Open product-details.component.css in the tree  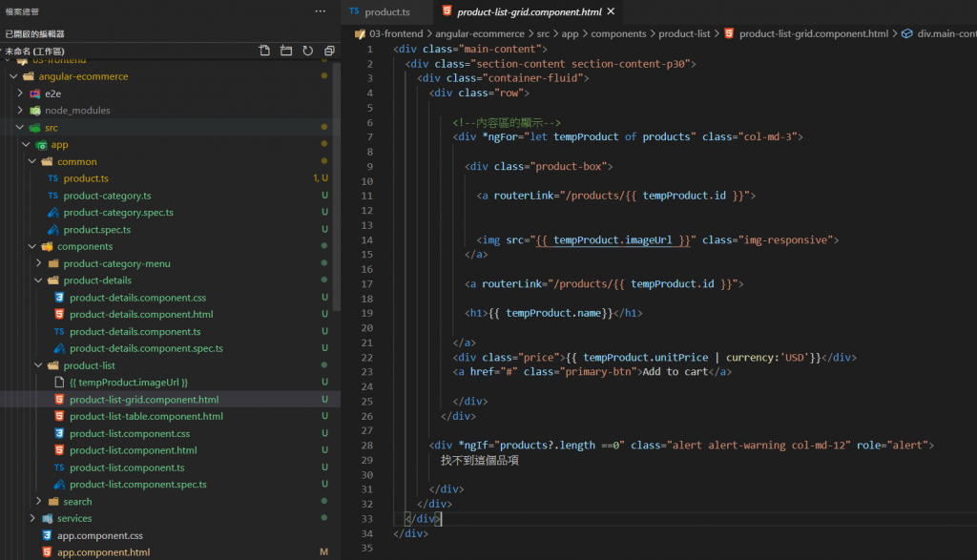coord(137,298)
